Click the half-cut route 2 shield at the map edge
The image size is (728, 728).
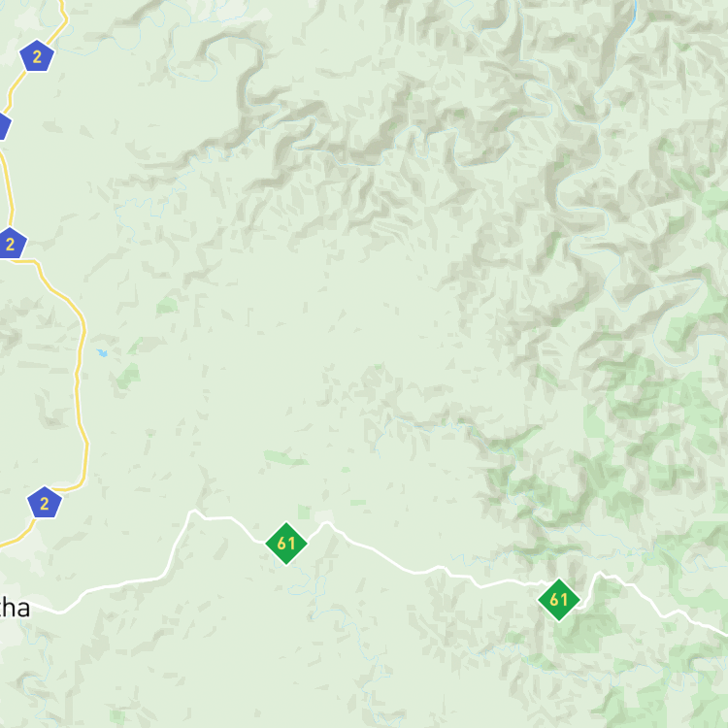[x=11, y=244]
